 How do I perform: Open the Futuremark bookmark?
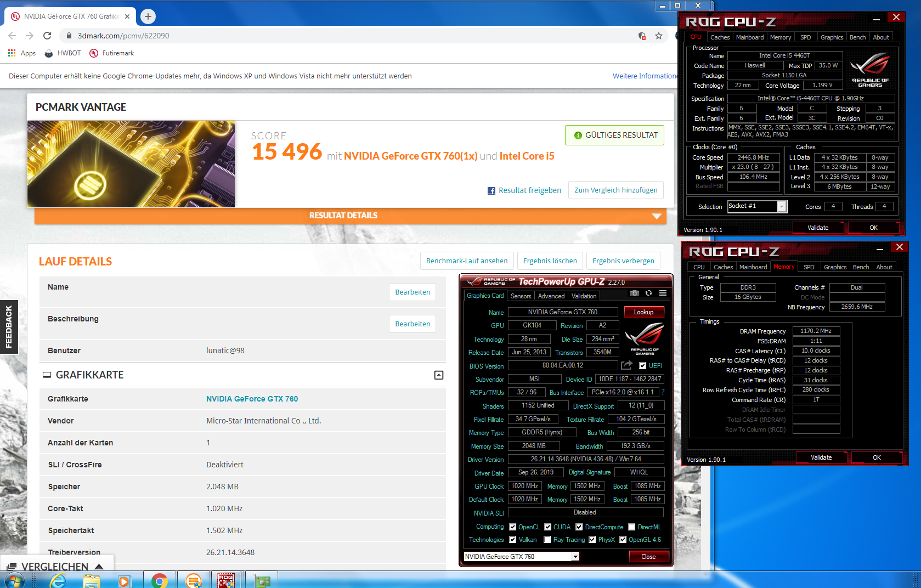tap(112, 53)
